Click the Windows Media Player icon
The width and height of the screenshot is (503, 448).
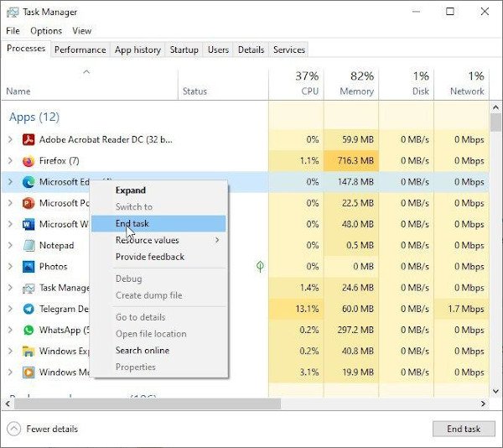tap(29, 372)
